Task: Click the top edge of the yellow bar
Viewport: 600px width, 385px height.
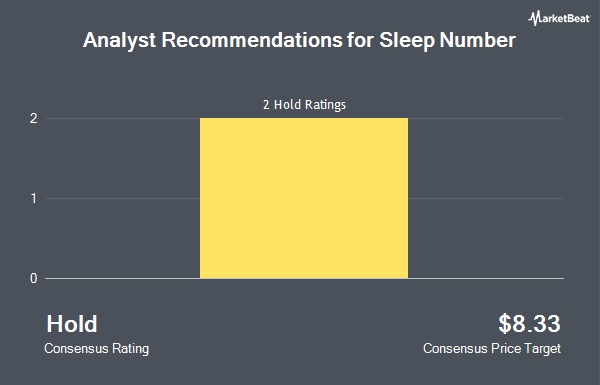Action: 304,119
